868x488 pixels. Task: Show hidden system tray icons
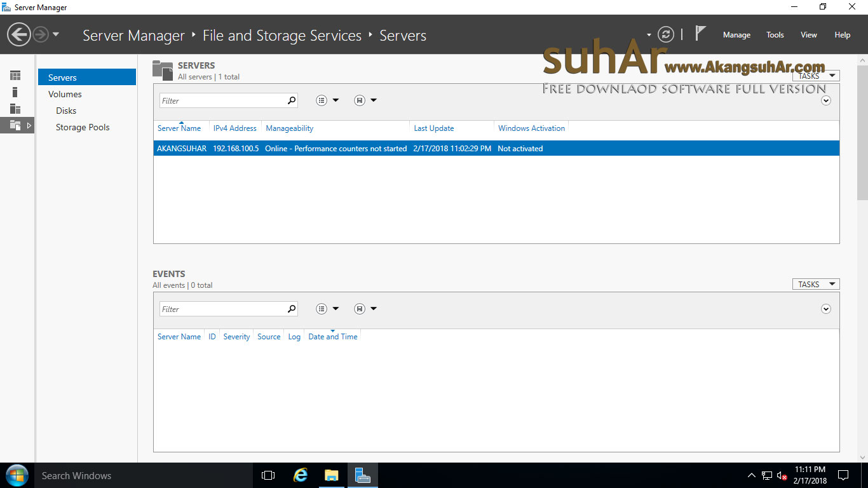point(752,475)
